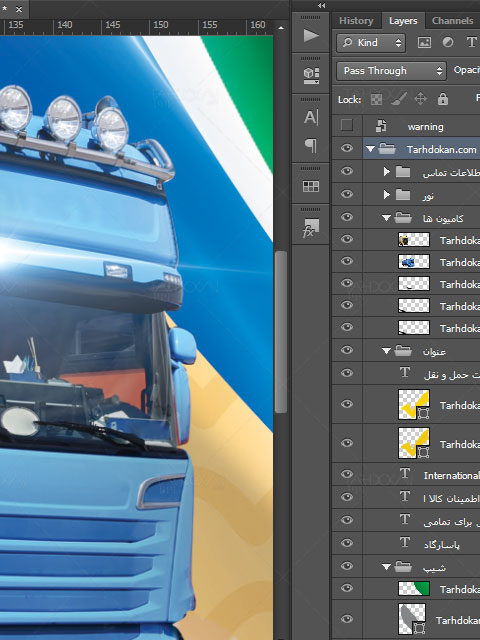Collapse panels double-arrow icon
Image resolution: width=480 pixels, height=640 pixels.
click(x=322, y=5)
